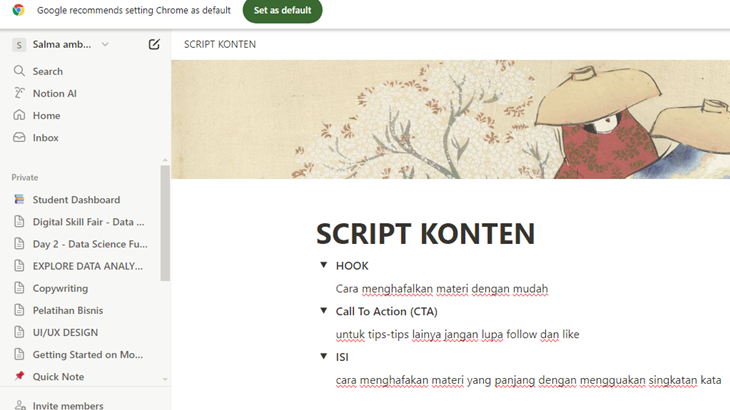Create a new page with compose icon
The height and width of the screenshot is (410, 730).
coord(154,44)
